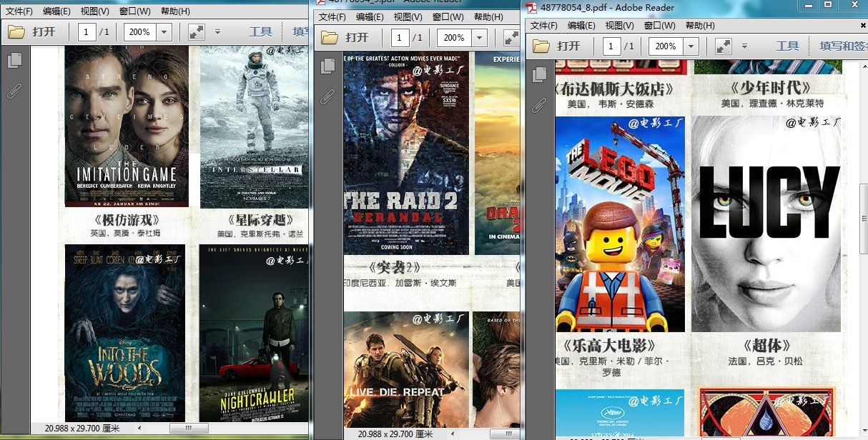This screenshot has height=440, width=868.
Task: Open zoom dropdown arrow in left Reader window
Action: (x=164, y=32)
